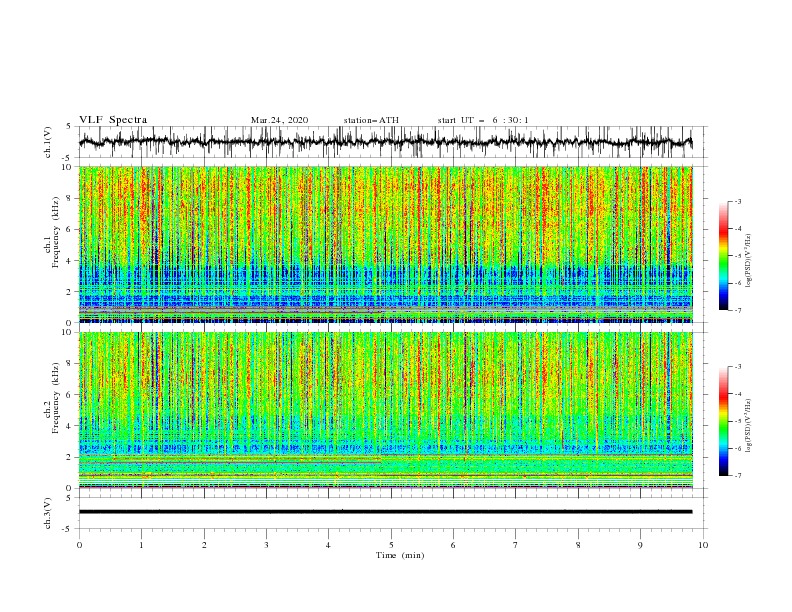This screenshot has width=792, height=612.
Task: Click the "-3" tick on the lower color bar
Action: (x=737, y=367)
